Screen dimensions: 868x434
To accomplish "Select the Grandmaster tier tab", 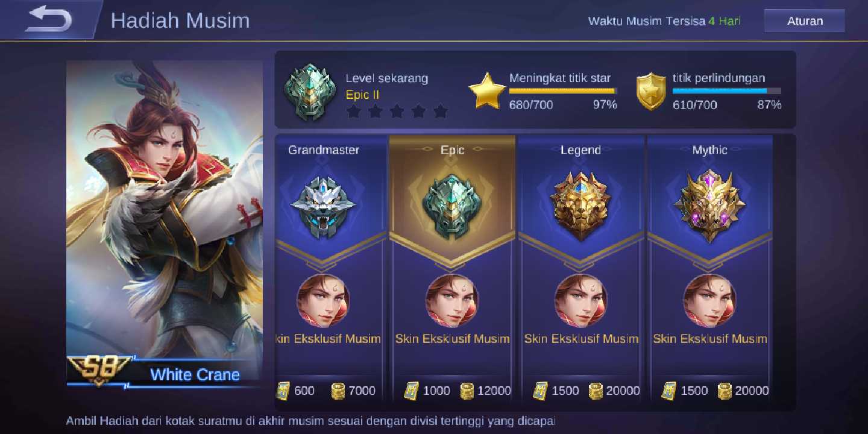I will pyautogui.click(x=324, y=150).
